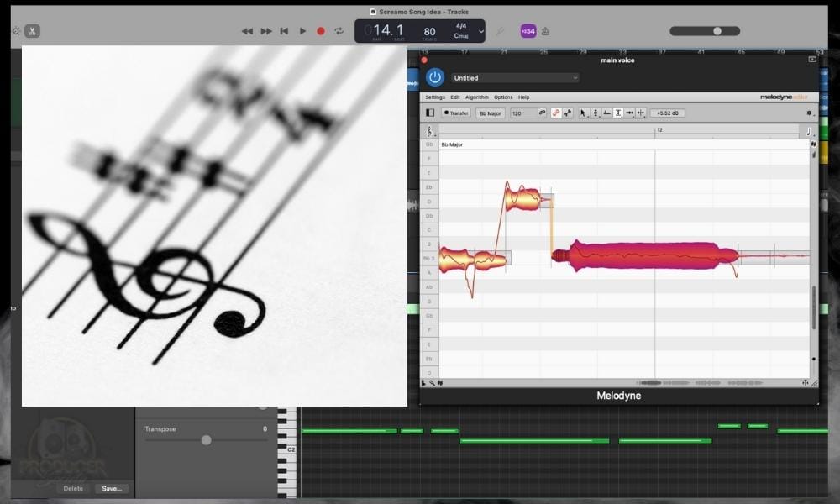Screen dimensions: 840x504
Task: Click the Bb Major label in the scale ruler
Action: pos(452,144)
